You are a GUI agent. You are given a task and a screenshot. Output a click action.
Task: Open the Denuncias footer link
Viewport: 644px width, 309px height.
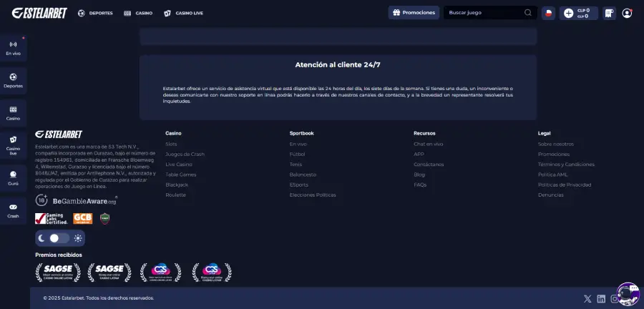point(551,195)
